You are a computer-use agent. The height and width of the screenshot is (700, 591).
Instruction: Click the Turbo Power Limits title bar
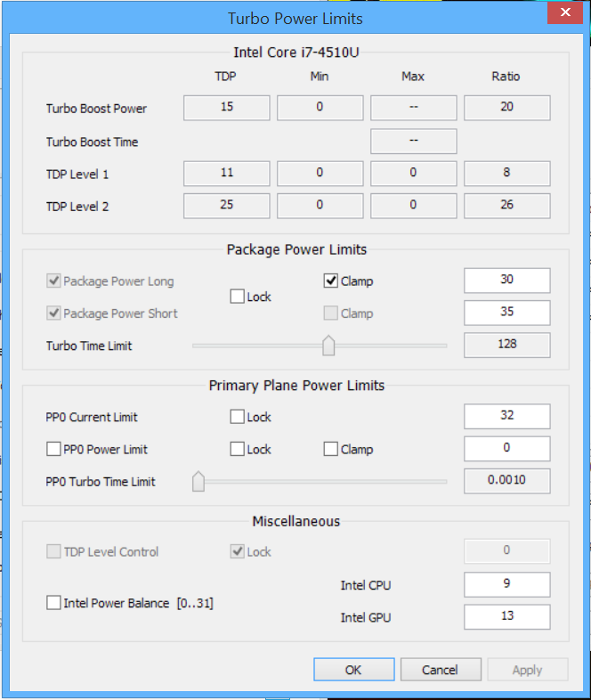point(295,19)
